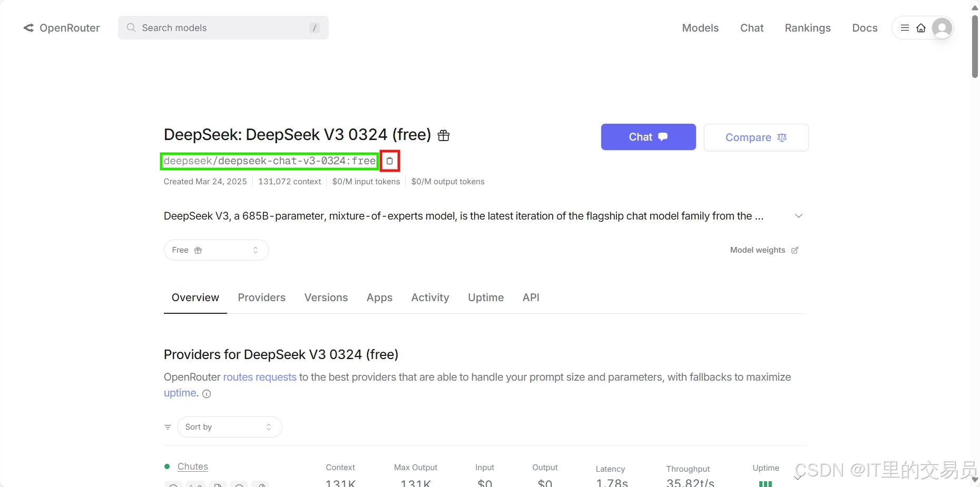Click the info icon after uptime
Viewport: 980px width, 487px height.
[x=207, y=394]
